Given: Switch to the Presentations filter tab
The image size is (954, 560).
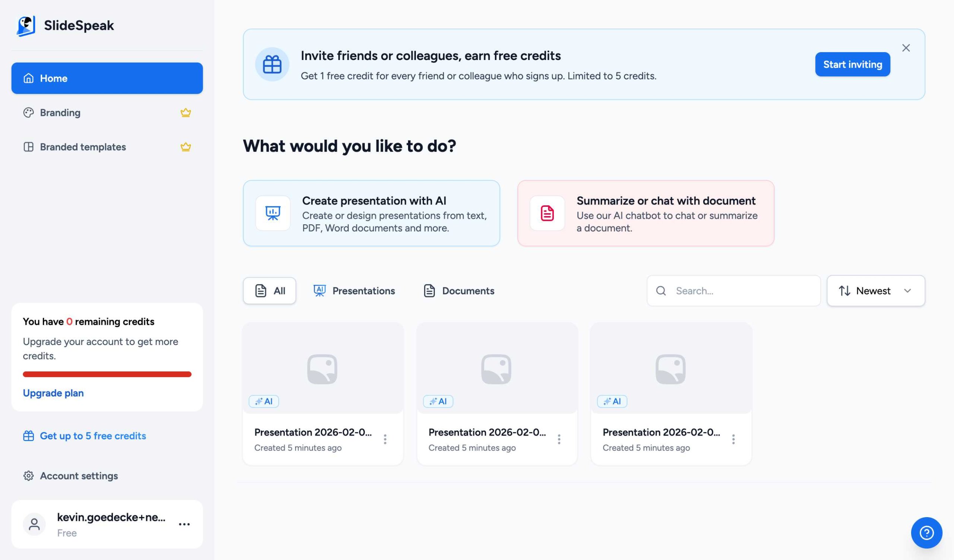Looking at the screenshot, I should pyautogui.click(x=354, y=291).
